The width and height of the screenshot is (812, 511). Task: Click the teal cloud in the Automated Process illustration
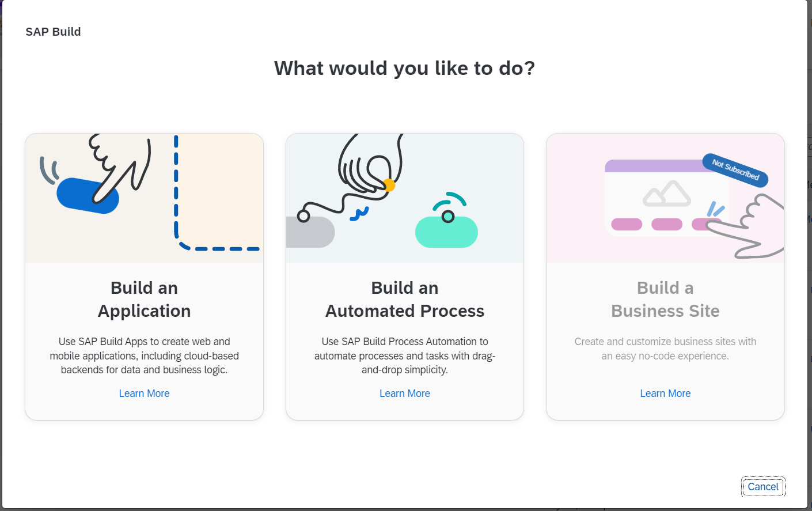point(446,230)
